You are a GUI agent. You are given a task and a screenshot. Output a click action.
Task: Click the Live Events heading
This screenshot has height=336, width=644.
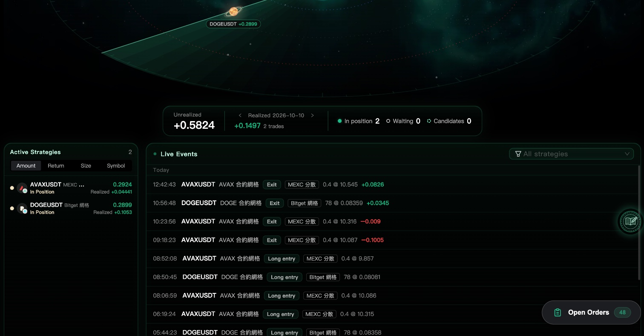pos(179,154)
